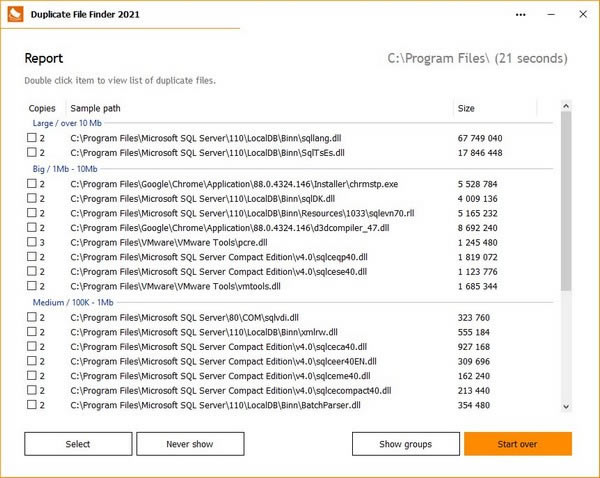Click the sqlevn70.rll sample path

coord(242,213)
